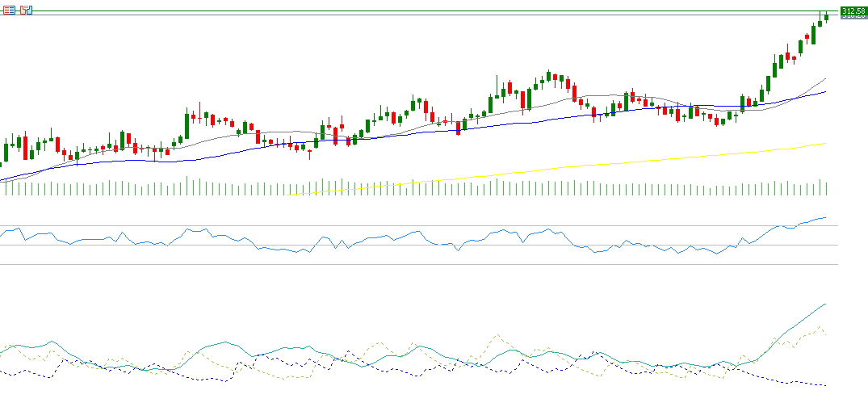Click the leftmost green candle on chart

(x=6, y=152)
